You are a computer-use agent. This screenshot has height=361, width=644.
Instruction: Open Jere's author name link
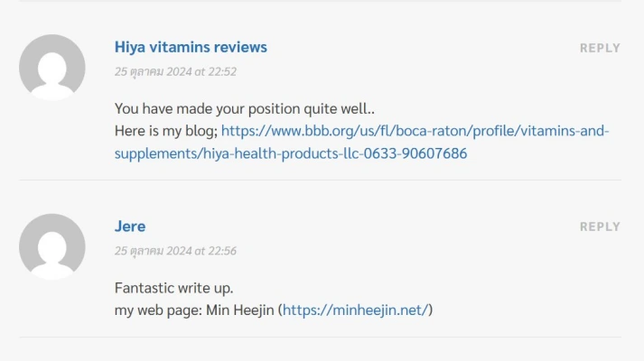pyautogui.click(x=130, y=226)
